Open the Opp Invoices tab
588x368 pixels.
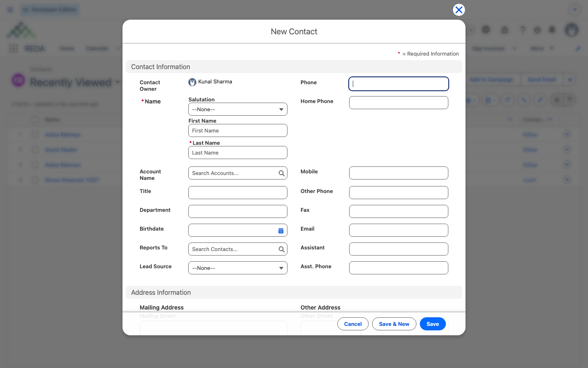(488, 49)
